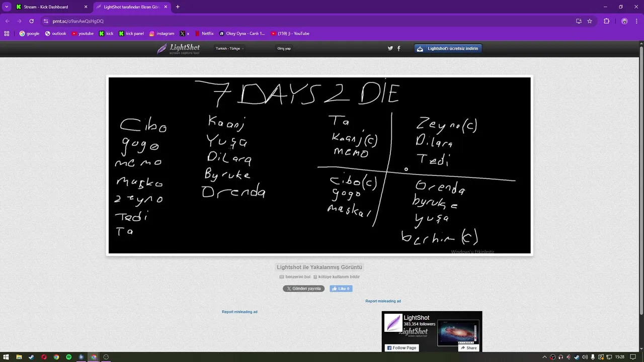Image resolution: width=644 pixels, height=362 pixels.
Task: Open the kick panel bookmark
Action: [x=131, y=34]
